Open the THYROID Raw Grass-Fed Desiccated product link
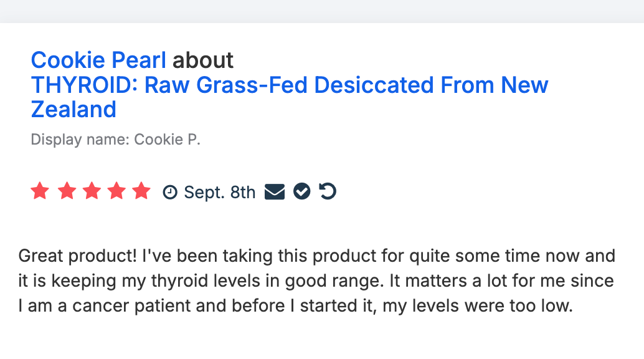This screenshot has width=644, height=359. [290, 85]
